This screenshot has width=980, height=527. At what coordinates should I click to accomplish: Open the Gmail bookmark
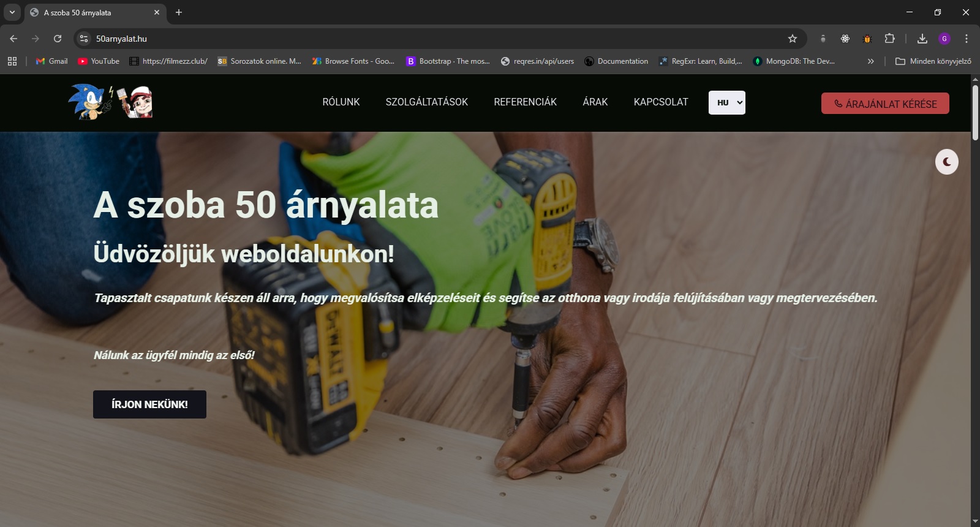click(52, 61)
